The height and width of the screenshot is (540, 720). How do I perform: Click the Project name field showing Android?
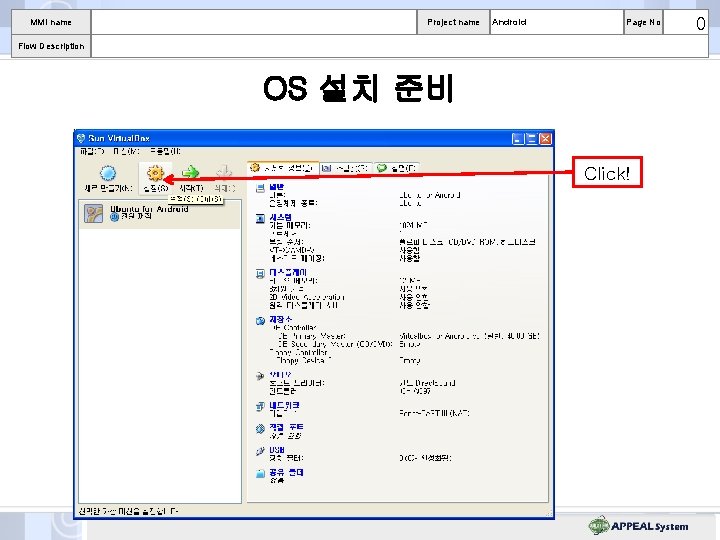[x=556, y=22]
